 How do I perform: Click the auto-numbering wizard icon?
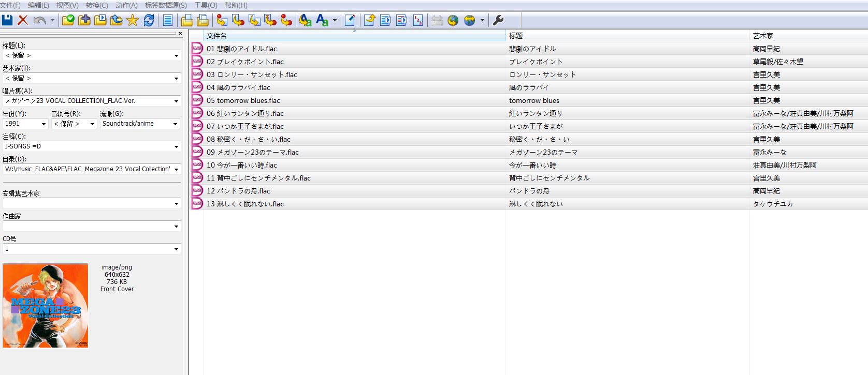tap(418, 20)
